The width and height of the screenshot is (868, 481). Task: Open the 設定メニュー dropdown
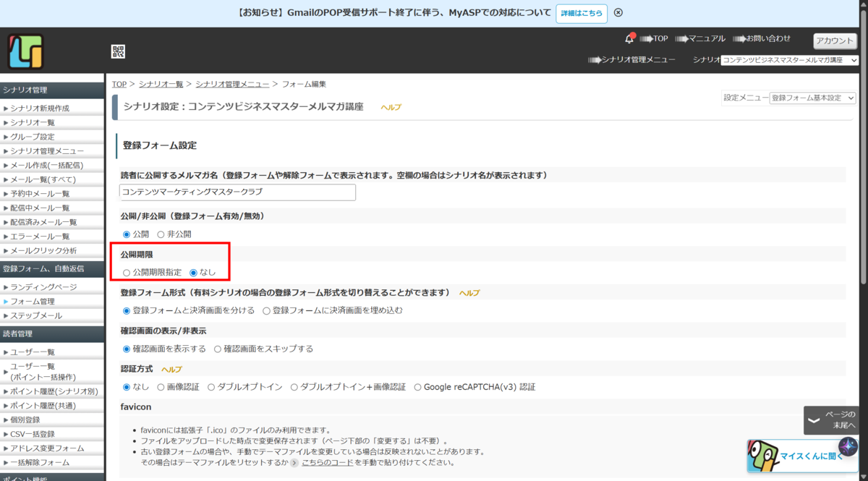tap(812, 98)
